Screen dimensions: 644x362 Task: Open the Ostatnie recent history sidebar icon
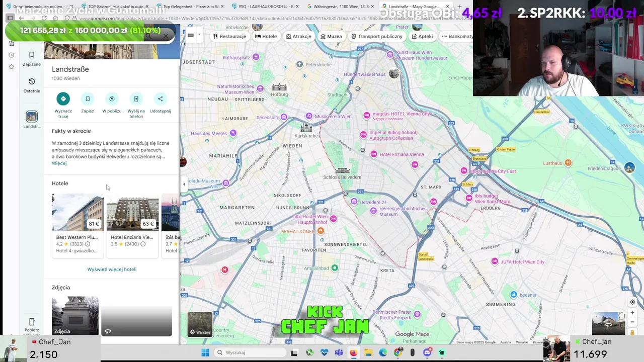pyautogui.click(x=32, y=81)
